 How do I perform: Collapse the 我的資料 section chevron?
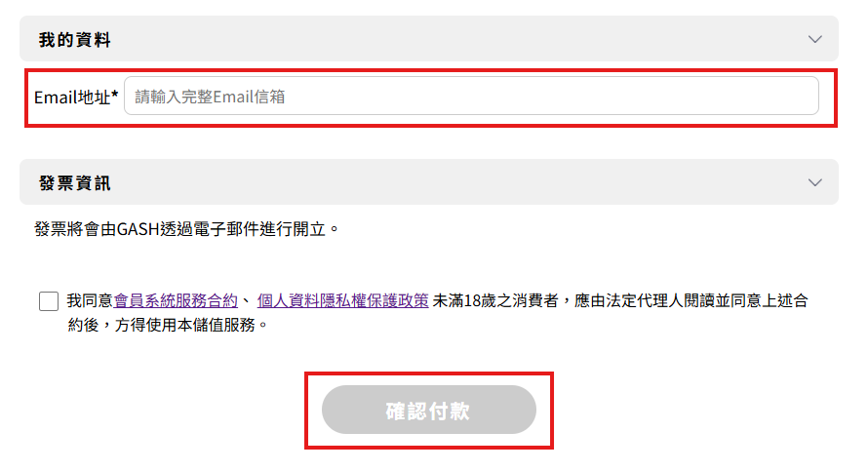click(814, 39)
